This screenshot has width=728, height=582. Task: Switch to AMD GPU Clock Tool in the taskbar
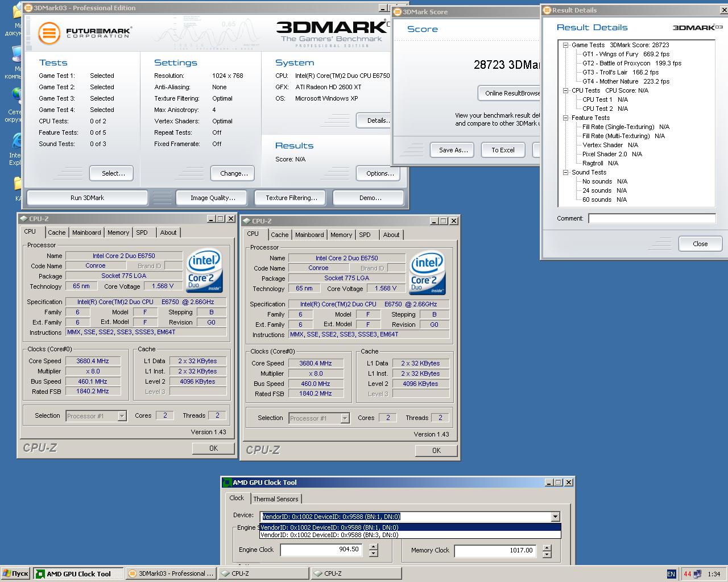point(78,573)
